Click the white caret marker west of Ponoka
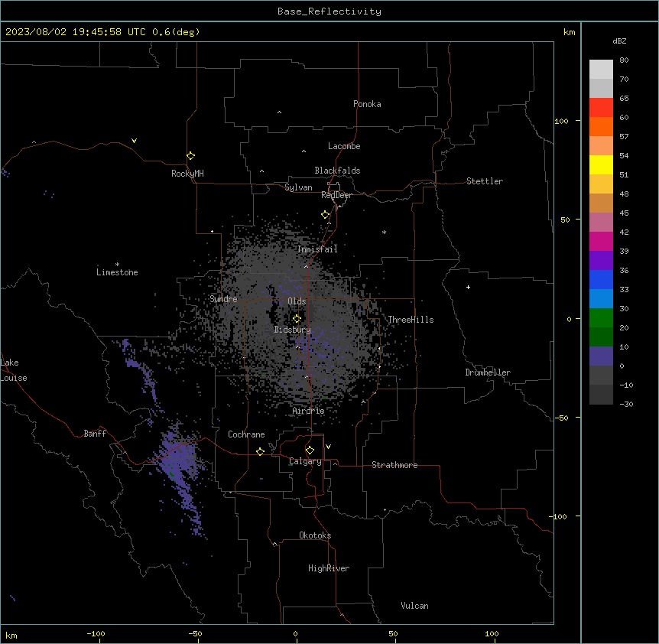The height and width of the screenshot is (644, 659). [279, 112]
